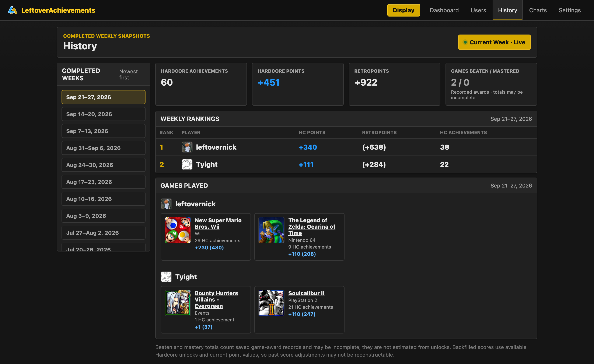The height and width of the screenshot is (364, 594).
Task: Go to the Dashboard tab
Action: (x=444, y=10)
